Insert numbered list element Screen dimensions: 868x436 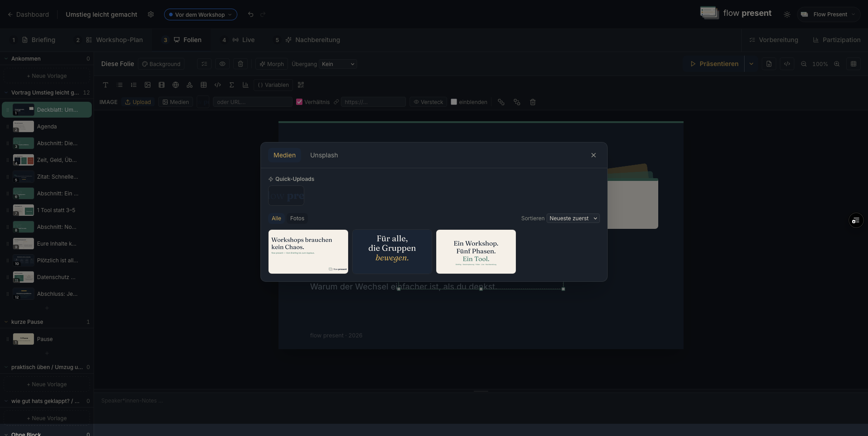coord(133,85)
